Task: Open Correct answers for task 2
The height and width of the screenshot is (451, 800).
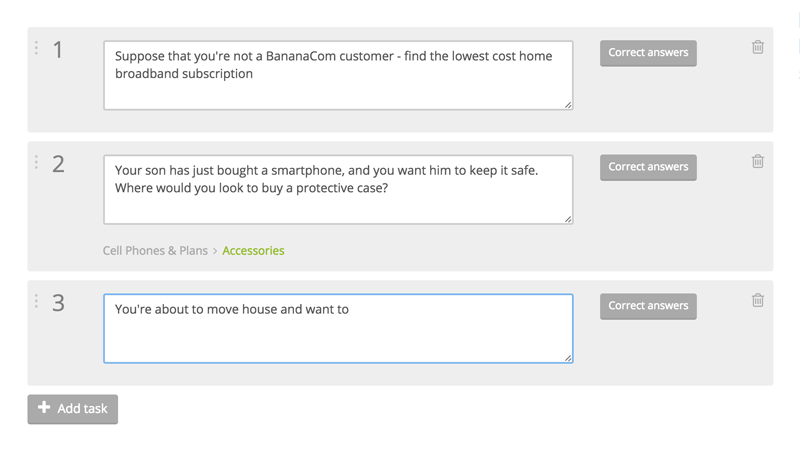Action: coord(648,167)
